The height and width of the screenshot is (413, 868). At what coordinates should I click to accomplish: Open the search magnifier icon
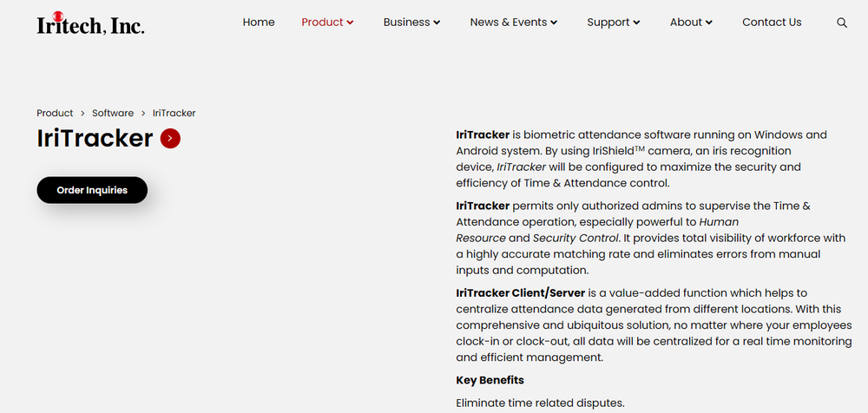click(x=842, y=23)
